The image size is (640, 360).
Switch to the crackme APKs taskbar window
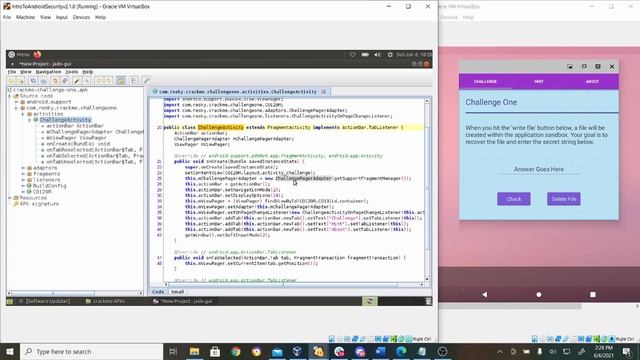(x=105, y=301)
